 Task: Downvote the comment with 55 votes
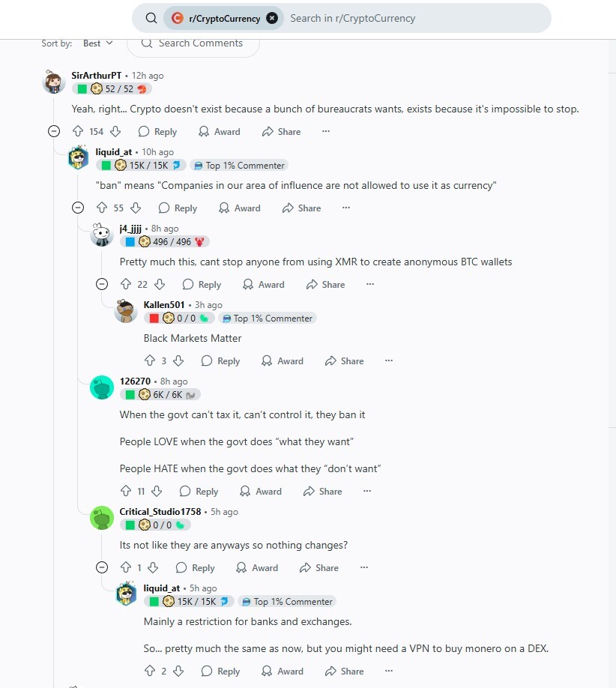point(136,208)
